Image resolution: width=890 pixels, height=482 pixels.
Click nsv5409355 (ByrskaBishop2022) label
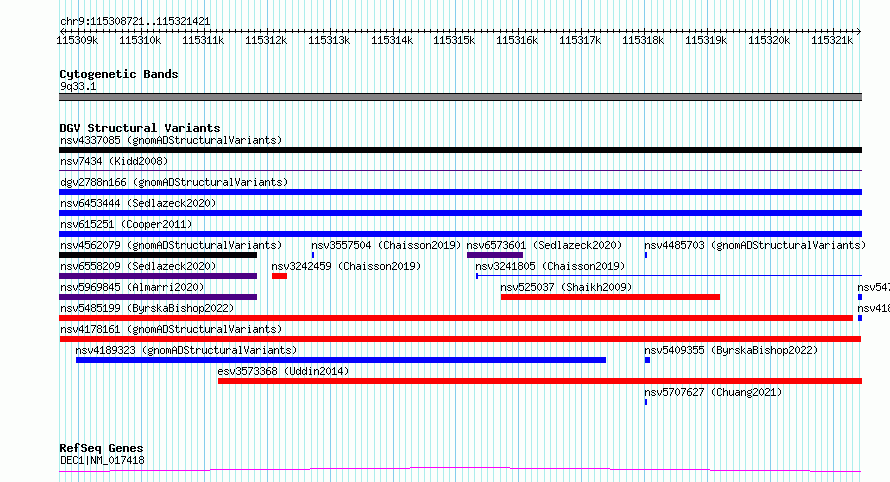(731, 350)
